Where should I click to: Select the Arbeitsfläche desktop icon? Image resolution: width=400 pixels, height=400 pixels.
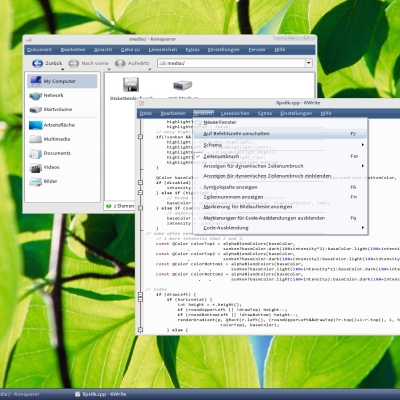(x=35, y=125)
